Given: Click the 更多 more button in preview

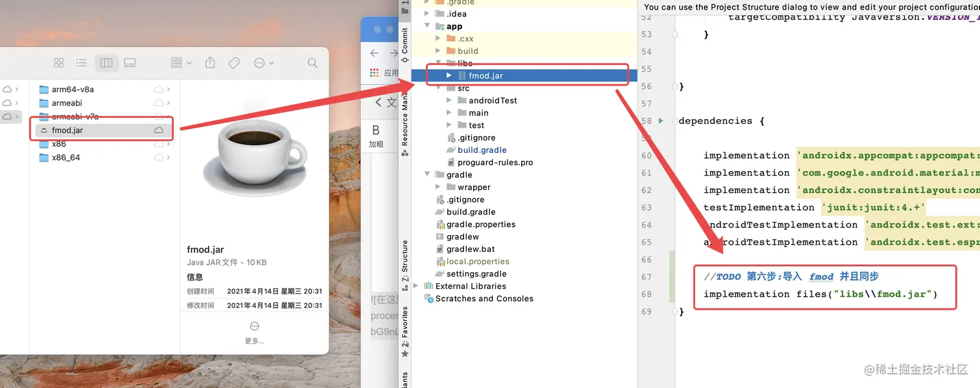Looking at the screenshot, I should coord(254,332).
